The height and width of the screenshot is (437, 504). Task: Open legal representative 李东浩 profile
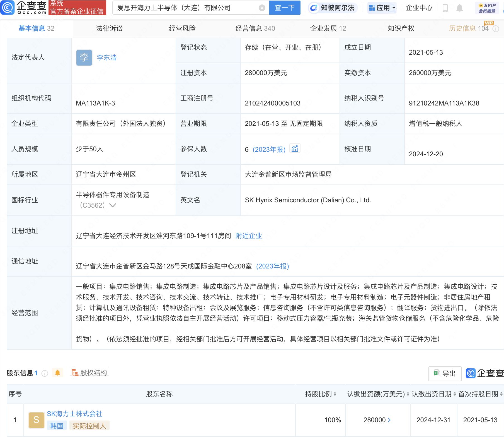tap(106, 57)
